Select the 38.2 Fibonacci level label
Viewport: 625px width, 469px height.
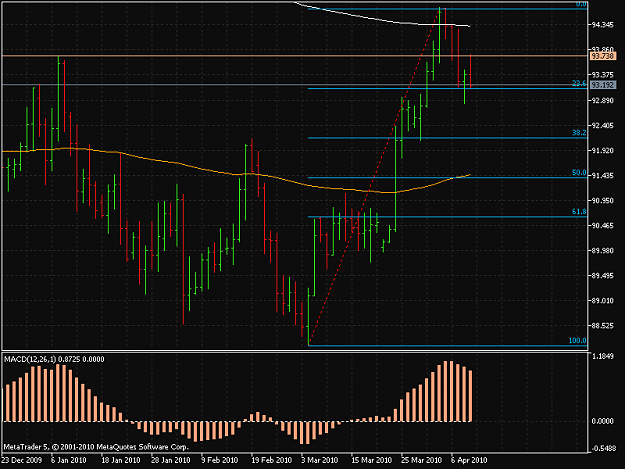click(579, 133)
